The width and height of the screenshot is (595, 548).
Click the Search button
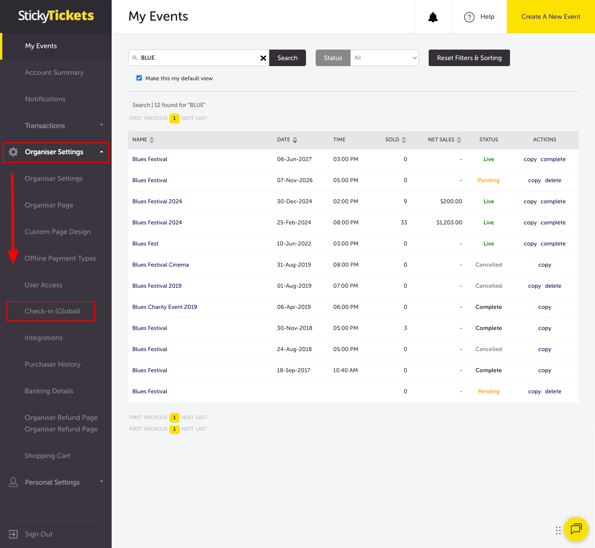pyautogui.click(x=287, y=58)
